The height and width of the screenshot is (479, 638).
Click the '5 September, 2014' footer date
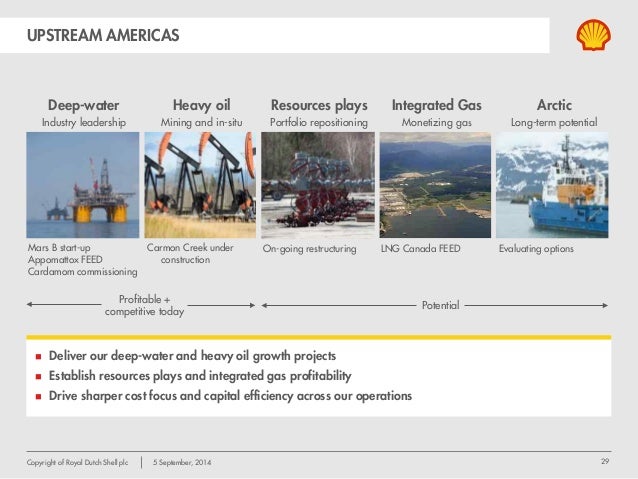tap(182, 462)
